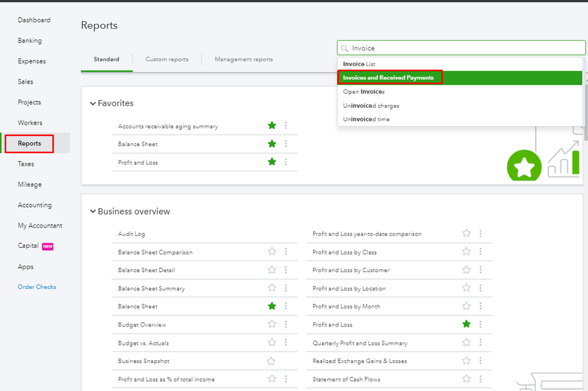
Task: Collapse the Business overview section
Action: (93, 212)
